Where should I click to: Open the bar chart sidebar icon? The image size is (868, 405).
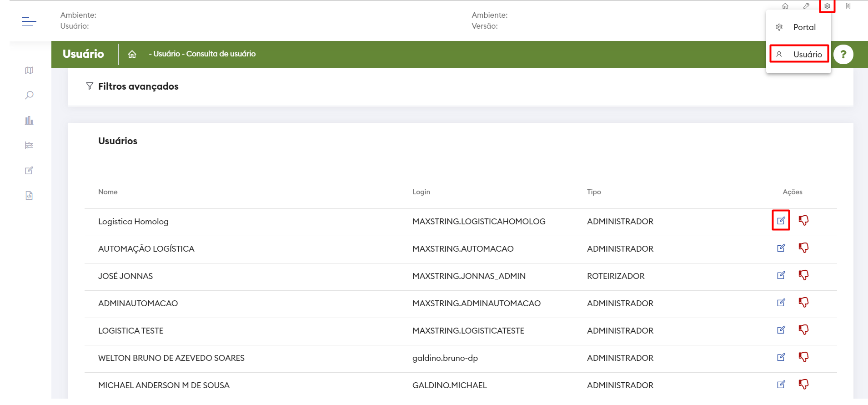click(29, 121)
